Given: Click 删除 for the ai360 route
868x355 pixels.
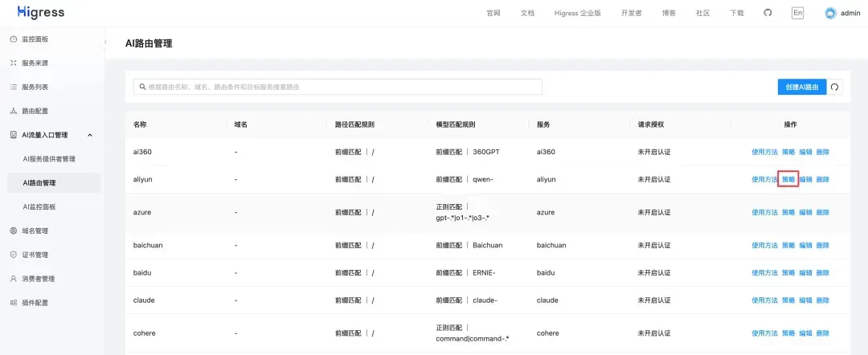Looking at the screenshot, I should [823, 152].
